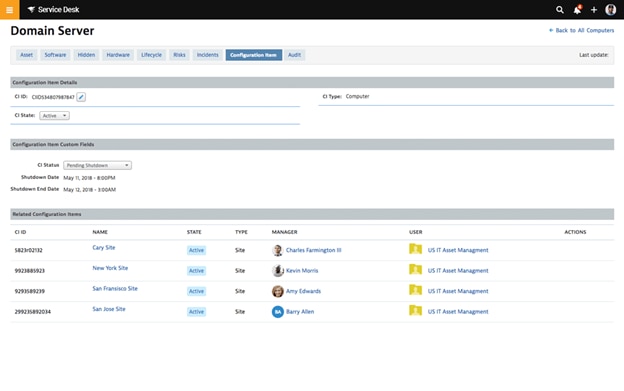624x391 pixels.
Task: Click Active badge in San Fransisco Site row
Action: click(x=196, y=291)
